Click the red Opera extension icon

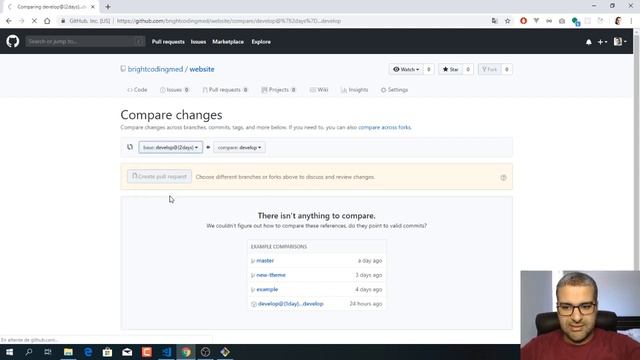pyautogui.click(x=523, y=21)
